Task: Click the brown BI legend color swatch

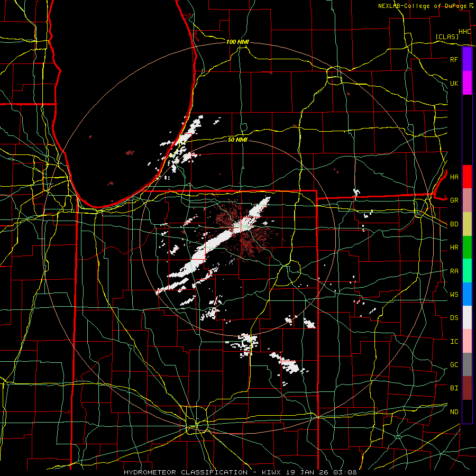Action: pyautogui.click(x=467, y=388)
